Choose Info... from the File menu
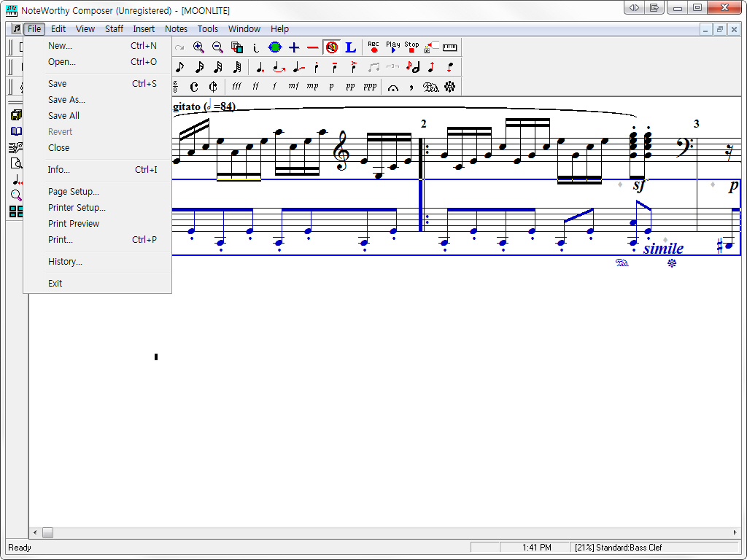This screenshot has width=747, height=560. [x=98, y=169]
